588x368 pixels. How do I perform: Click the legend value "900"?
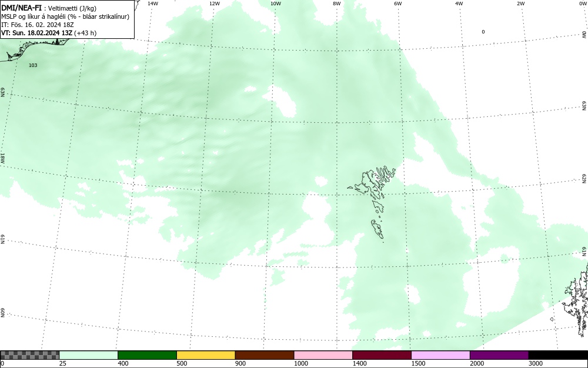click(x=240, y=363)
